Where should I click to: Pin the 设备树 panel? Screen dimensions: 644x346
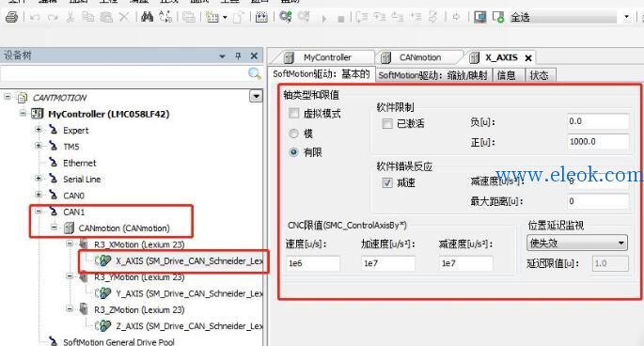click(238, 55)
